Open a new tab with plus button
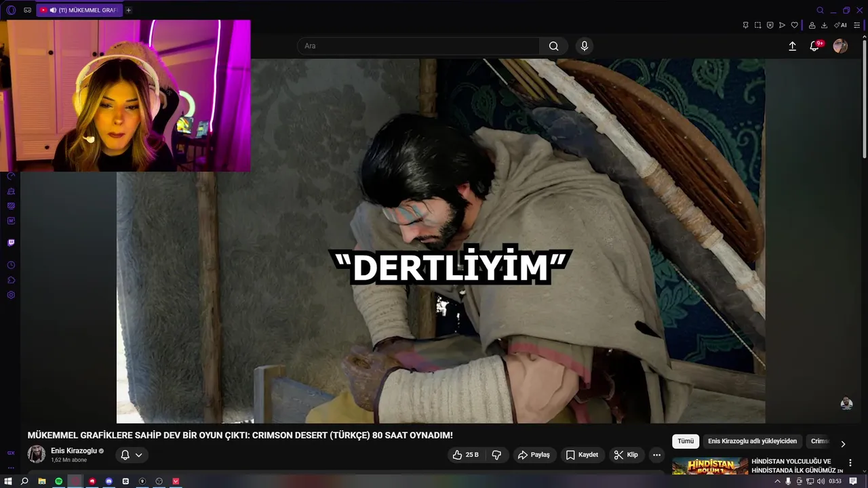The height and width of the screenshot is (488, 868). 128,10
